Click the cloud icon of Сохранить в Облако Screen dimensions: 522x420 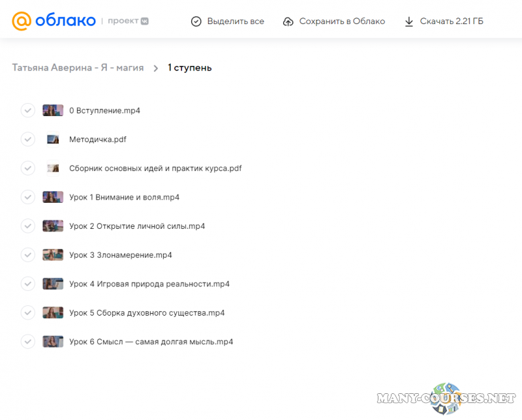(x=288, y=21)
